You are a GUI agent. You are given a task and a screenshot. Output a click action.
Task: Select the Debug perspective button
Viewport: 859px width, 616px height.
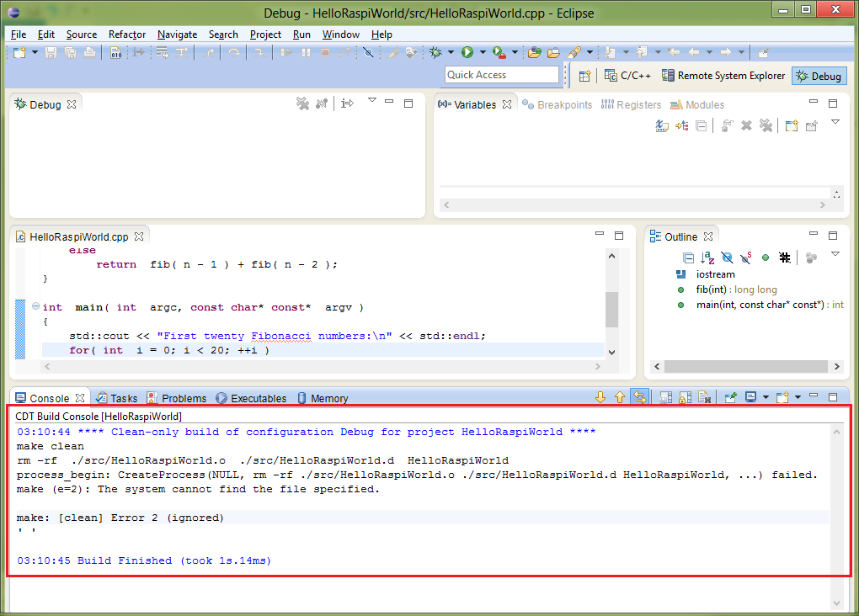pos(819,76)
